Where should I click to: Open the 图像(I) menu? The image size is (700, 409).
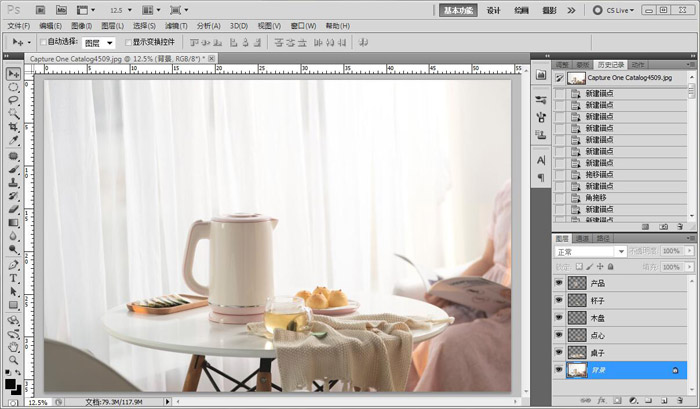[x=81, y=25]
